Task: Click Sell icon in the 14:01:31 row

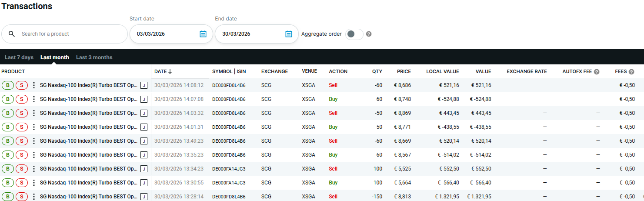Action: click(22, 127)
